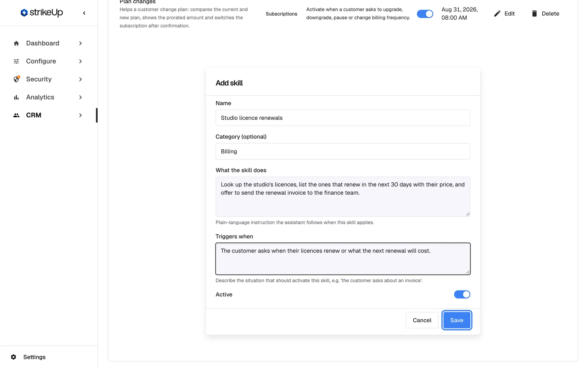
Task: Focus the Category (optional) input field
Action: click(343, 151)
